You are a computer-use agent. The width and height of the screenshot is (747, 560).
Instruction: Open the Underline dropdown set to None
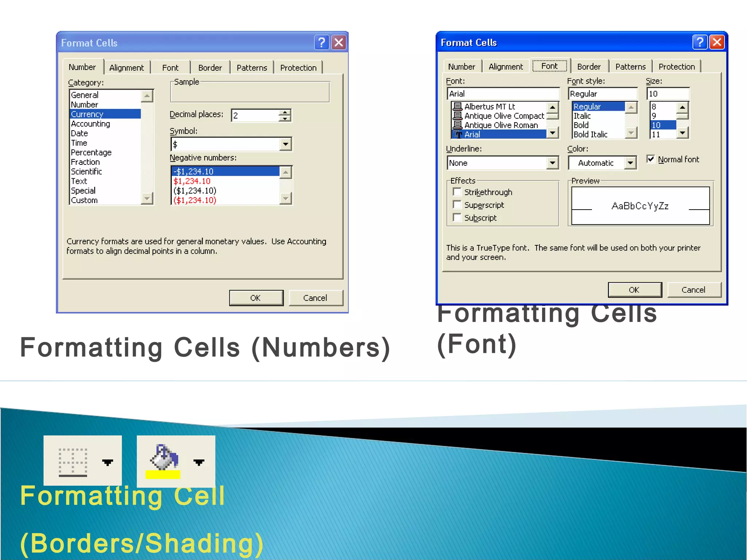[x=553, y=163]
